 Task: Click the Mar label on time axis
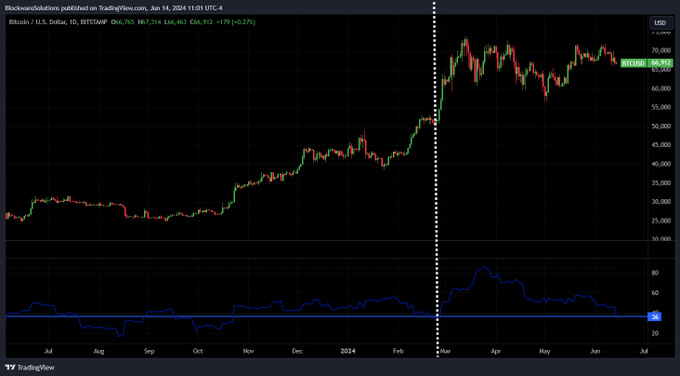click(x=445, y=351)
